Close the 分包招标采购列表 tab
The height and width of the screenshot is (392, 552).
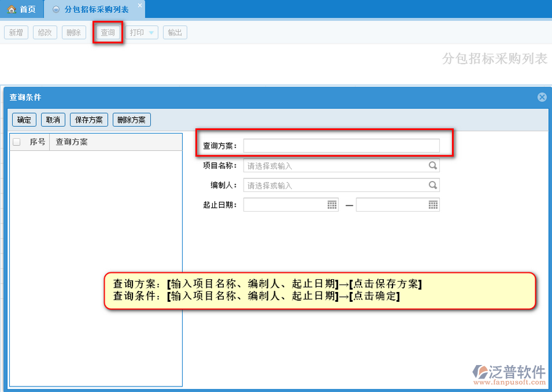(x=140, y=6)
